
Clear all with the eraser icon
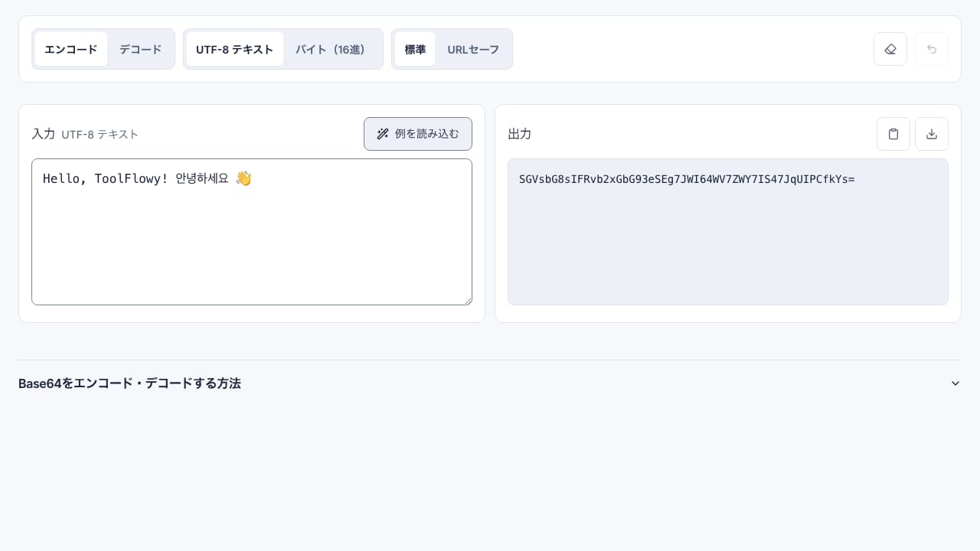(x=890, y=49)
